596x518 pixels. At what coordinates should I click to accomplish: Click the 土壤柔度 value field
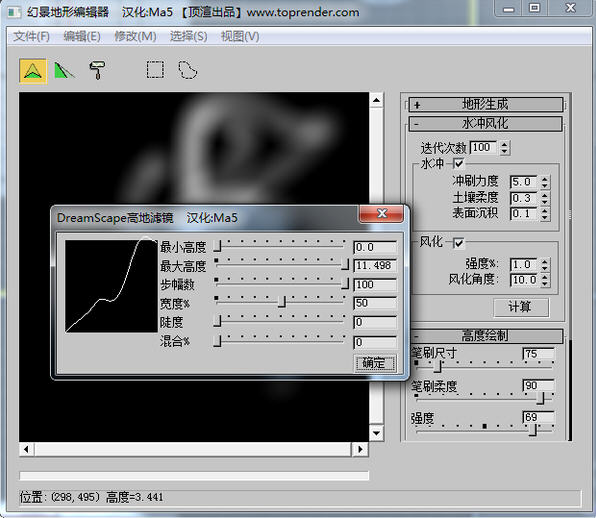point(523,198)
